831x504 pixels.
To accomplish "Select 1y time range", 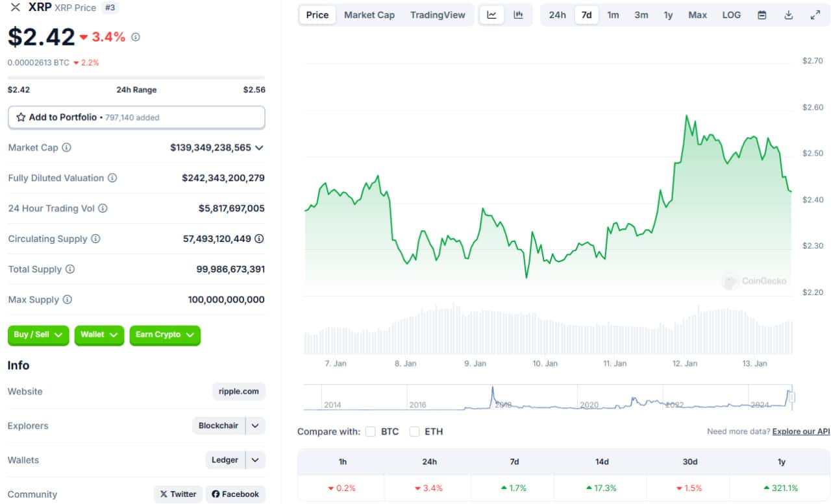I will click(x=669, y=15).
